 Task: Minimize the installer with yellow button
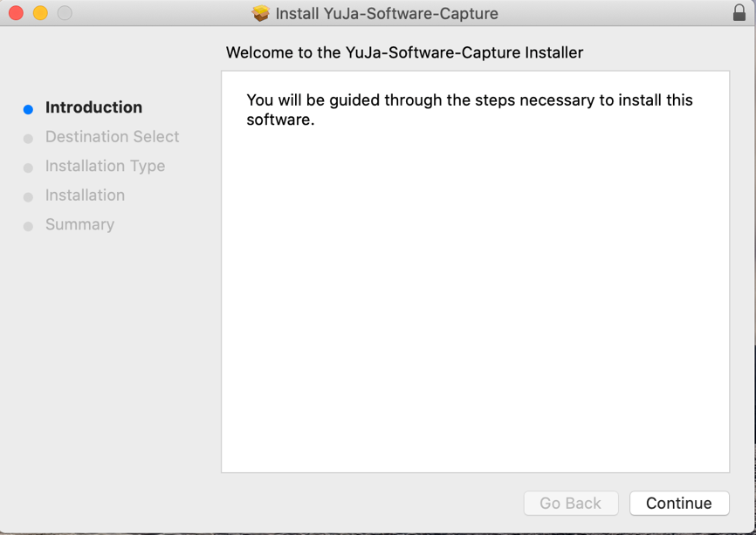(x=40, y=13)
